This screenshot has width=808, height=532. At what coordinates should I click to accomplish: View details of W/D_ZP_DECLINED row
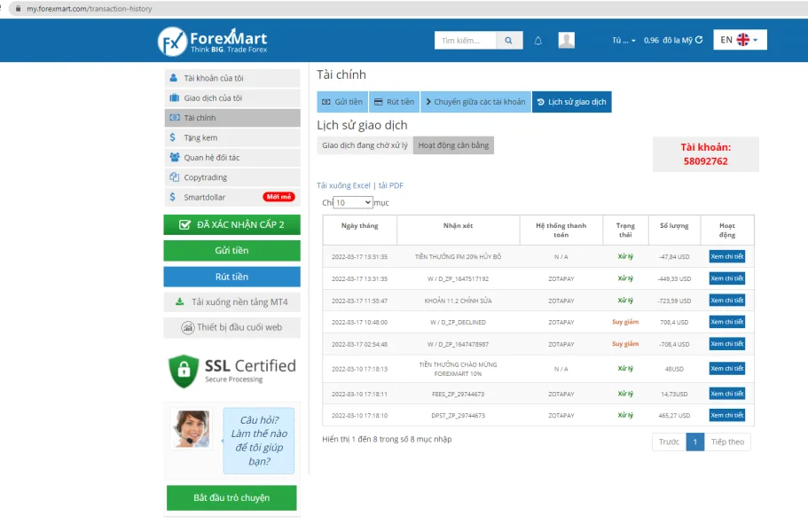pos(727,322)
